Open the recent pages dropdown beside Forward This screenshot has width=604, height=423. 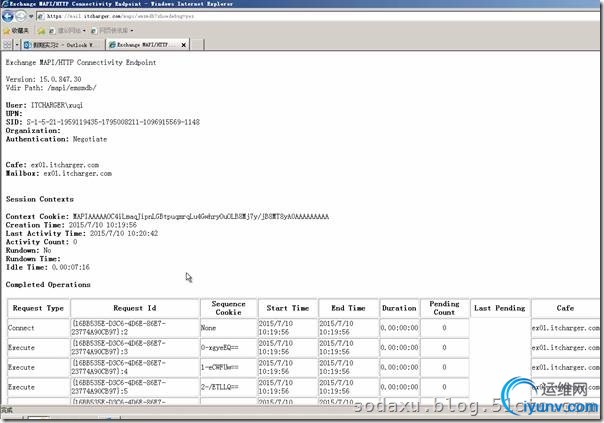31,17
